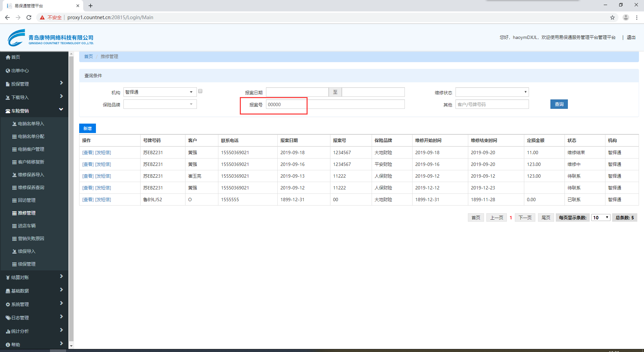Toggle the checkbox next to 机构 dropdown
Image resolution: width=644 pixels, height=352 pixels.
pos(200,91)
